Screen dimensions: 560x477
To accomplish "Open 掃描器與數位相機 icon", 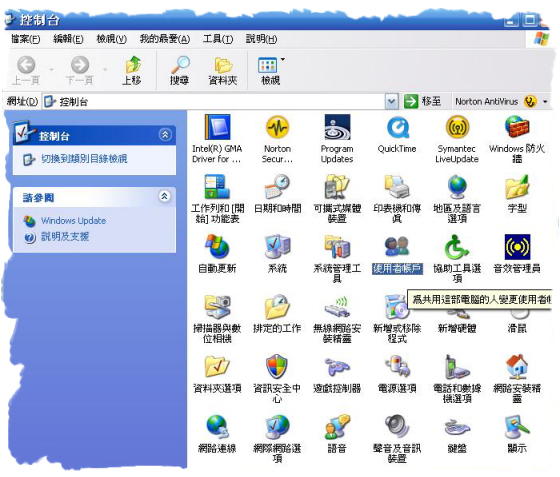I will pos(217,306).
